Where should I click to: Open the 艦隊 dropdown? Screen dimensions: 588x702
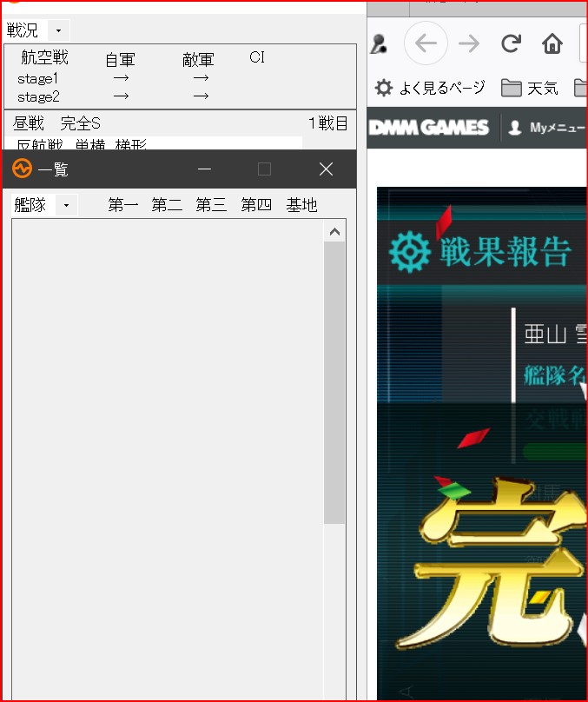click(x=66, y=205)
